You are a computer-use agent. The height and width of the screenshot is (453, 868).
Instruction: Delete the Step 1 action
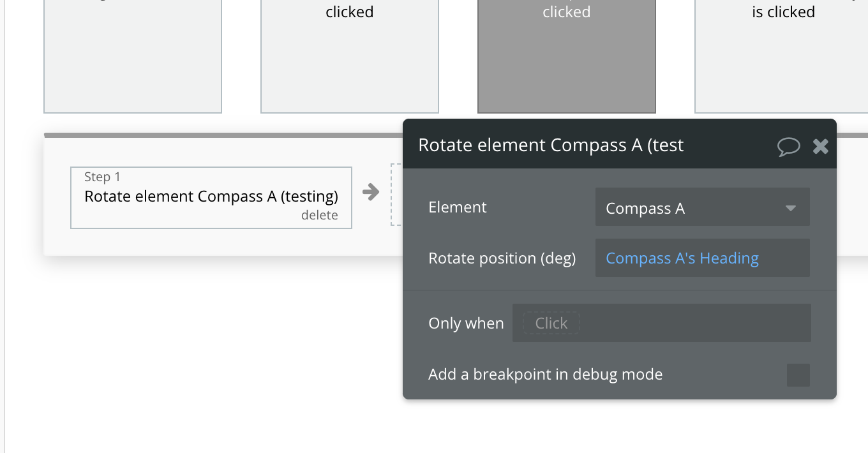coord(319,216)
